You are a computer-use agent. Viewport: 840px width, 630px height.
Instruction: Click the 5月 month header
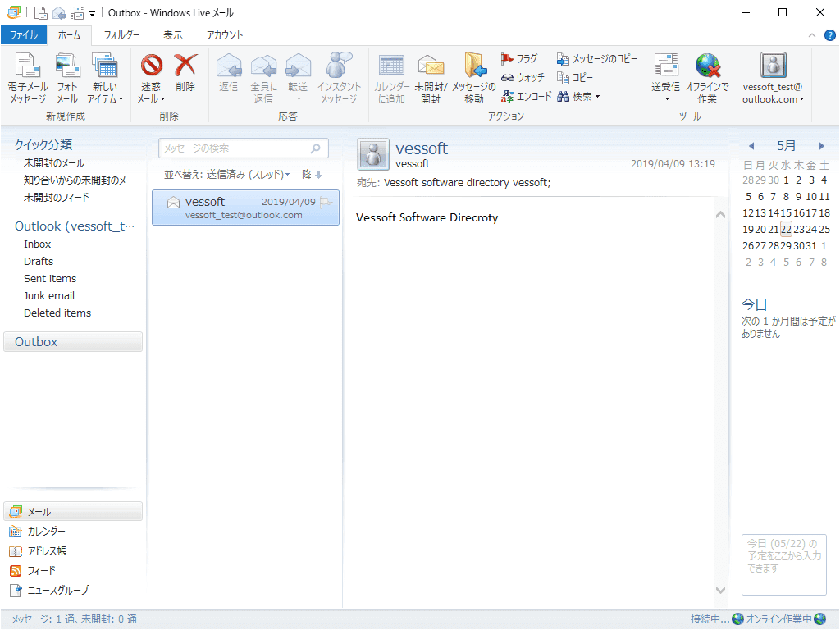tap(787, 146)
